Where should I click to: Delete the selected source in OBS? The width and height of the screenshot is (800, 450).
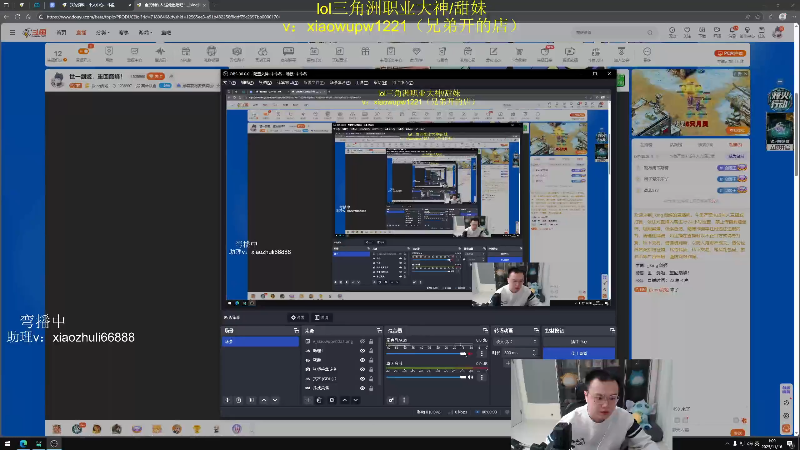319,400
